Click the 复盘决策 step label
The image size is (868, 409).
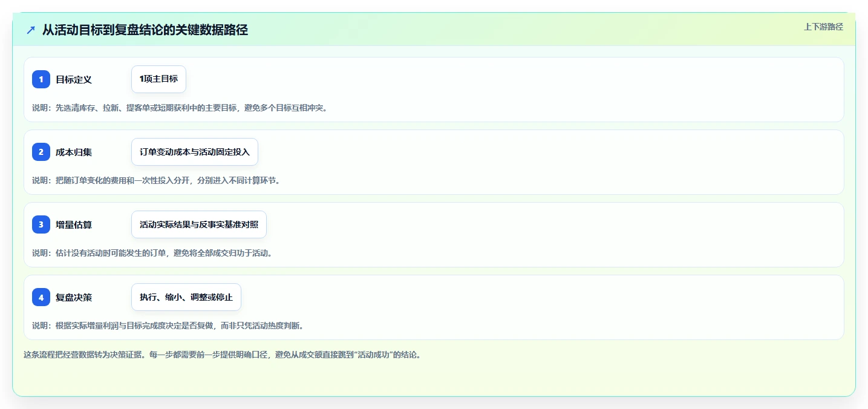point(74,297)
